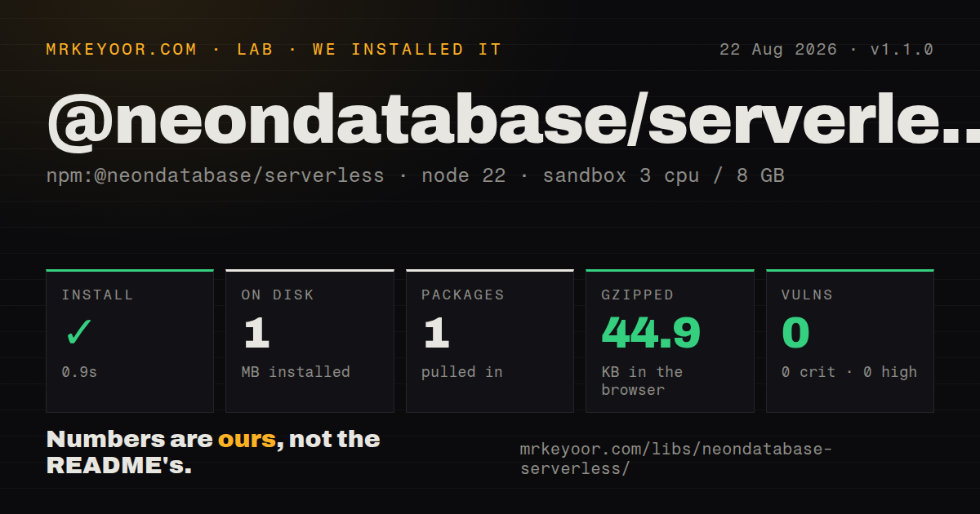Click the 'MB installed' caption
Viewport: 980px width, 514px height.
(296, 371)
